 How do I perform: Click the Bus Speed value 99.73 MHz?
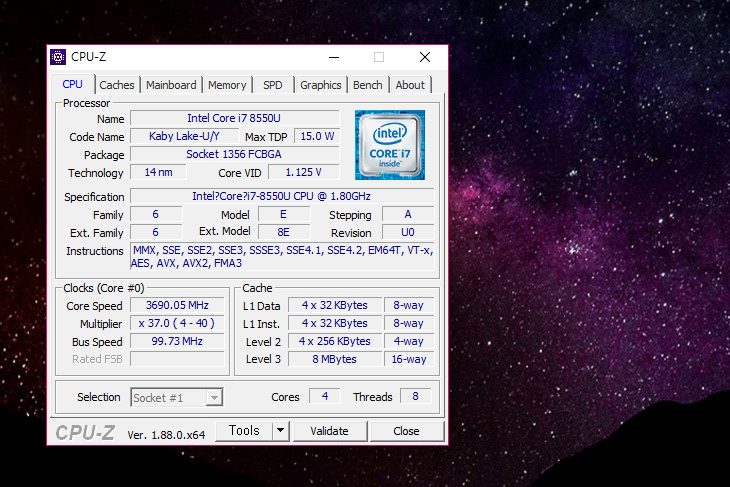pyautogui.click(x=177, y=341)
